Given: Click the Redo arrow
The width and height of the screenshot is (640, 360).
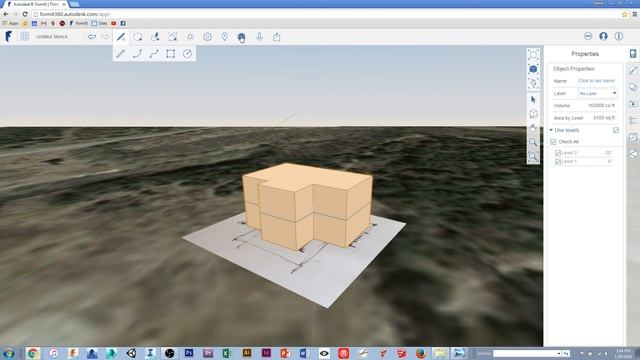Looking at the screenshot, I should click(105, 37).
